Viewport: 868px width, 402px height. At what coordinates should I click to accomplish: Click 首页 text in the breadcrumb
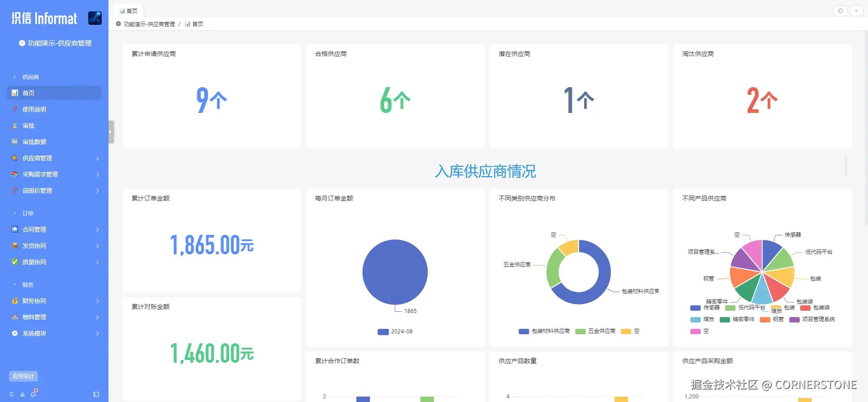pos(198,24)
